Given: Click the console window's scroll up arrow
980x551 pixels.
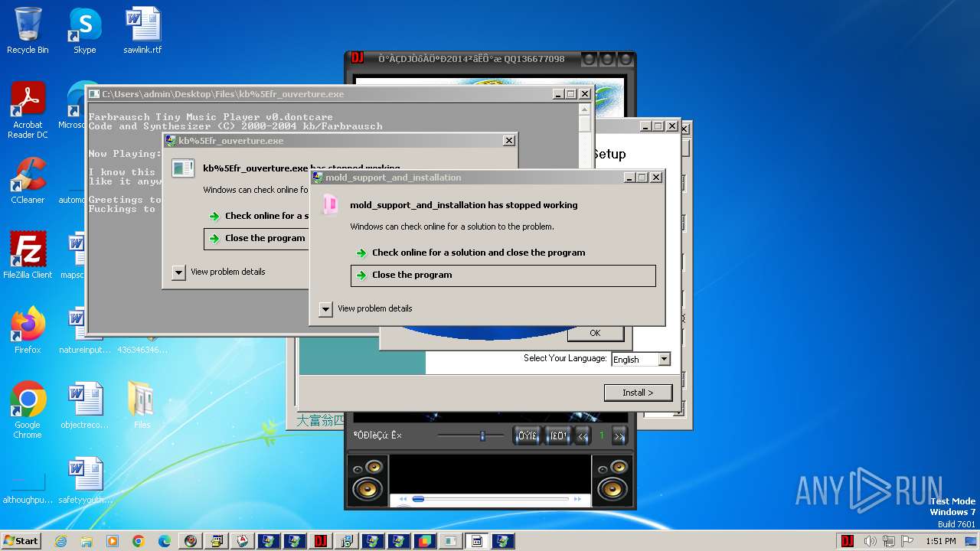Looking at the screenshot, I should 584,109.
